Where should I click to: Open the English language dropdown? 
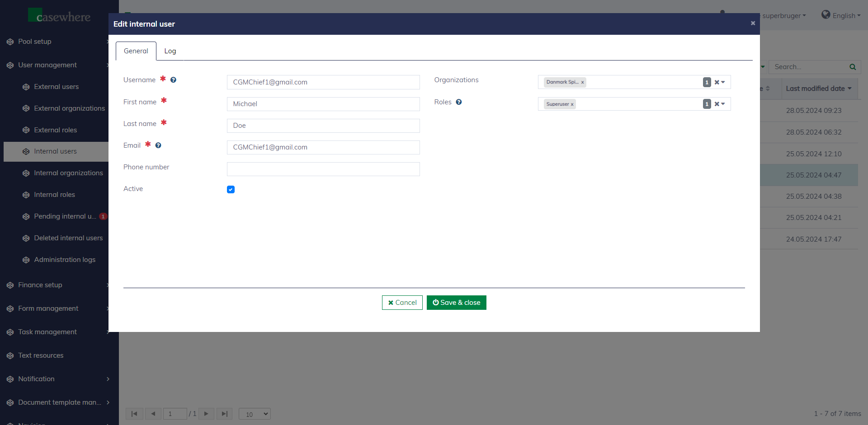[841, 16]
